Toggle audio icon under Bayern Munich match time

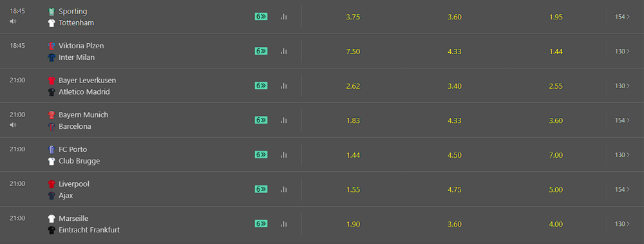tap(13, 124)
